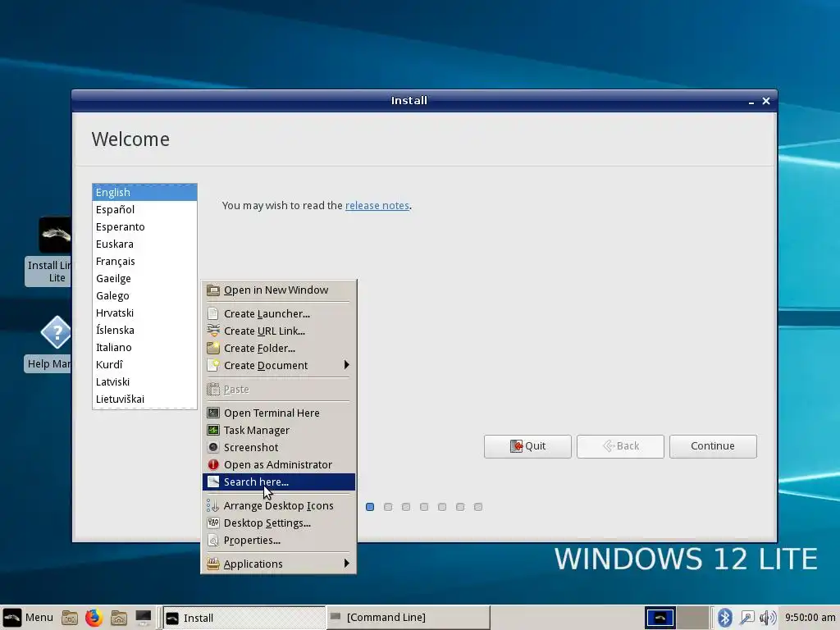Click the Task Manager icon
Image resolution: width=840 pixels, height=630 pixels.
coord(213,430)
